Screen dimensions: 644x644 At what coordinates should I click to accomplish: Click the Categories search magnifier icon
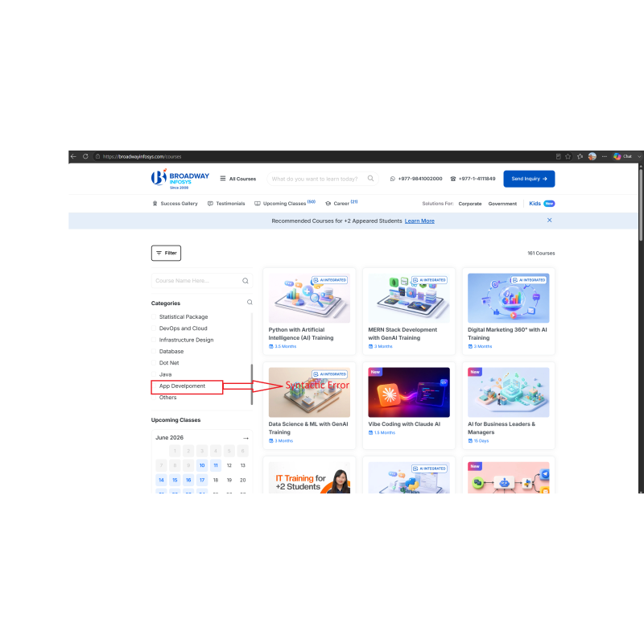click(x=250, y=303)
